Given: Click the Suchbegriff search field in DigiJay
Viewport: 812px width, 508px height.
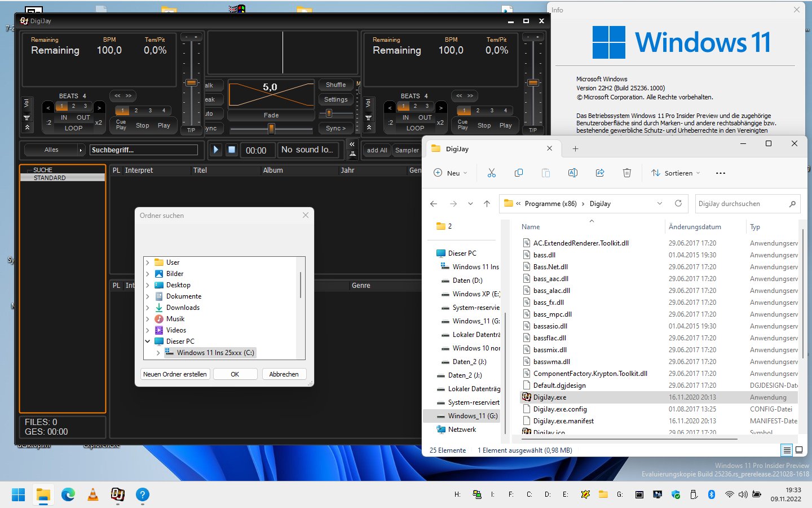Looking at the screenshot, I should click(x=144, y=150).
